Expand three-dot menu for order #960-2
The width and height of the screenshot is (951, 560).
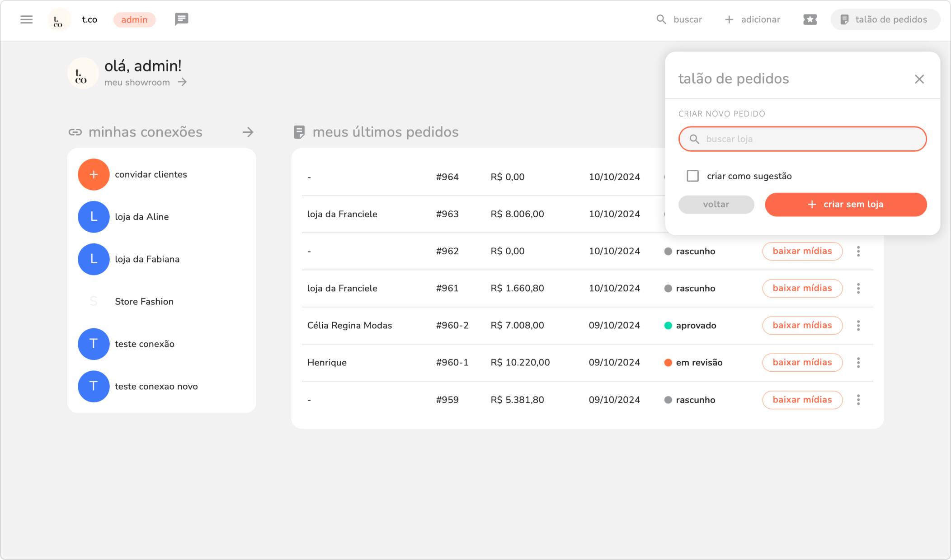858,326
